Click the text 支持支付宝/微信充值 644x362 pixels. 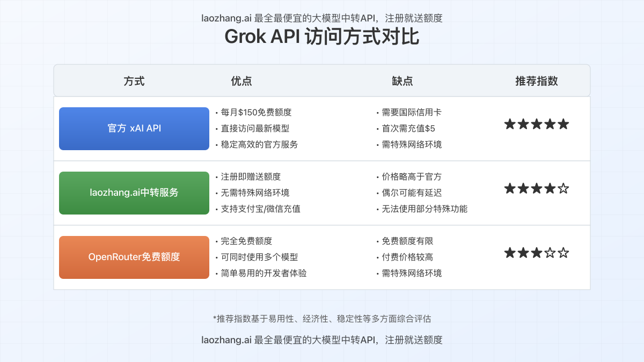click(260, 209)
